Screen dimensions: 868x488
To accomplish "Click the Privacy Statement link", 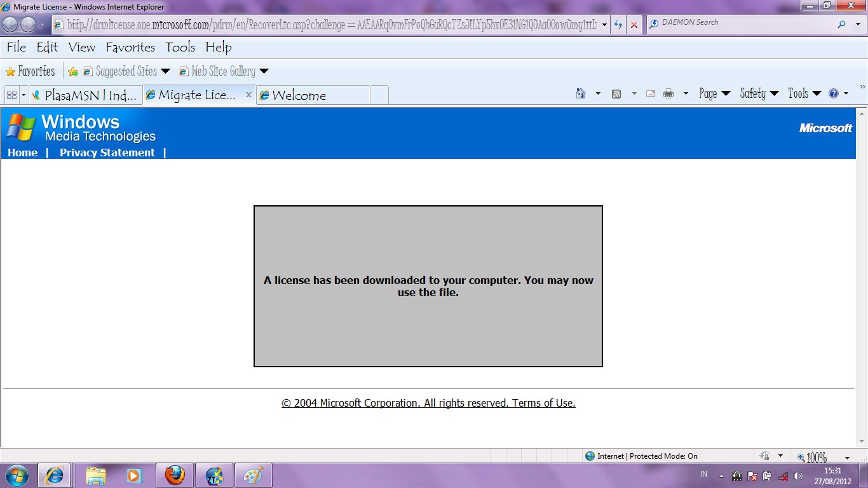I will pos(107,152).
